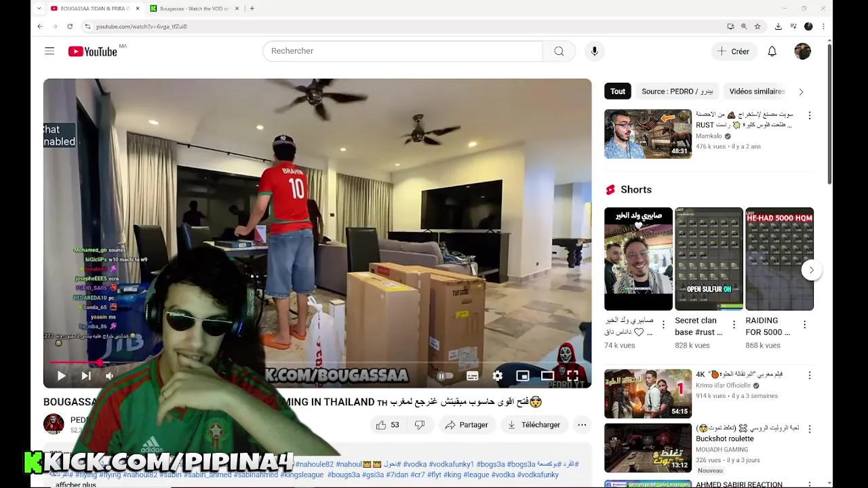This screenshot has width=868, height=488.
Task: Open the Krimo ilfar Officielle channel
Action: coord(723,385)
